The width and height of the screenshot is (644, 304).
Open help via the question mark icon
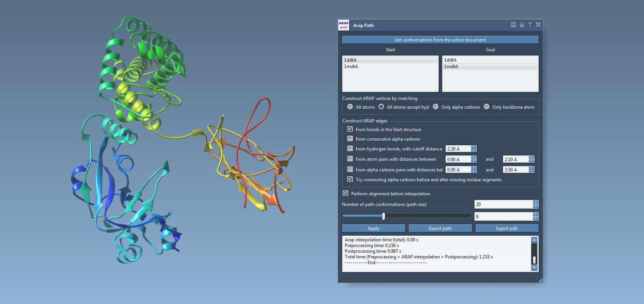pyautogui.click(x=530, y=25)
